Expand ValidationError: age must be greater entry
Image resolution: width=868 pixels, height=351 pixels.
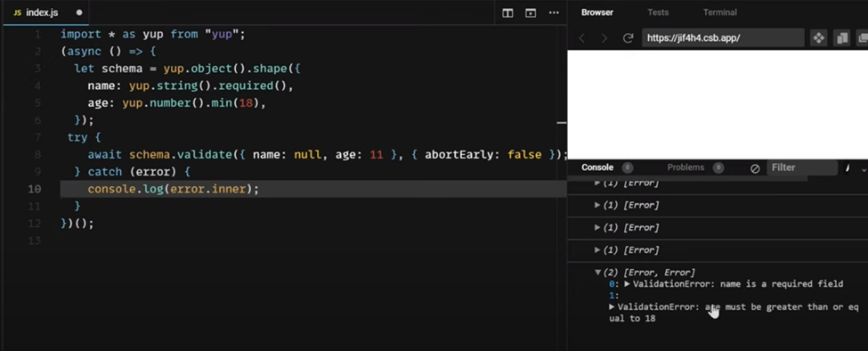[x=612, y=306]
